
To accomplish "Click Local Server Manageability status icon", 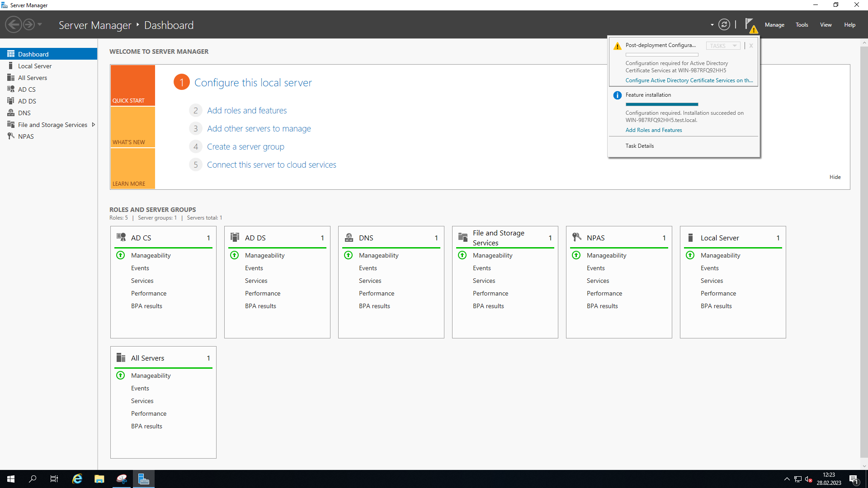I will pos(690,255).
